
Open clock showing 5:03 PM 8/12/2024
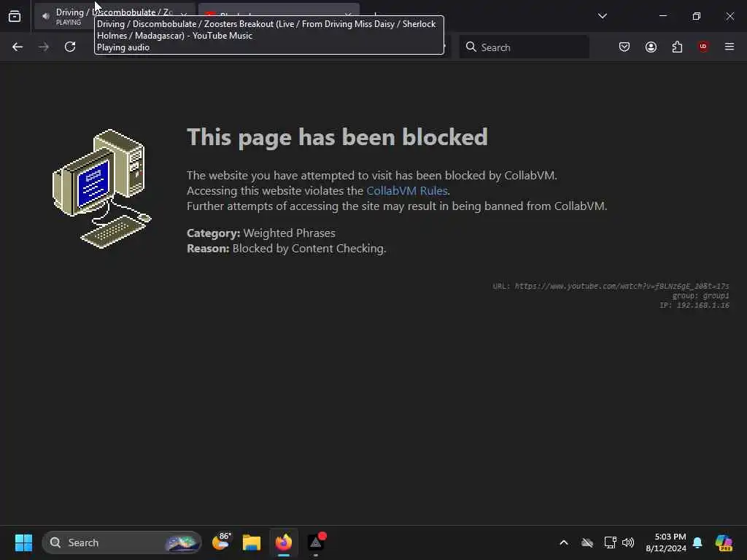pyautogui.click(x=666, y=542)
